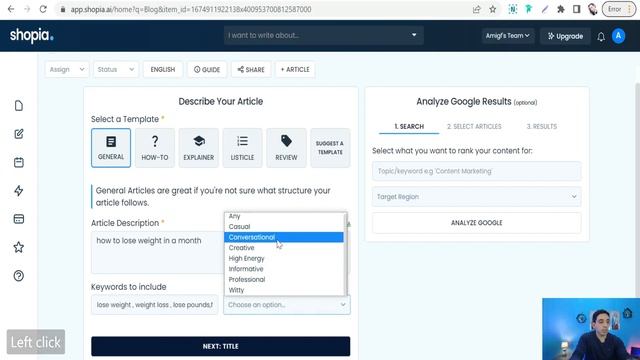Open the browser side panel icon
The image size is (640, 360).
(576, 9)
